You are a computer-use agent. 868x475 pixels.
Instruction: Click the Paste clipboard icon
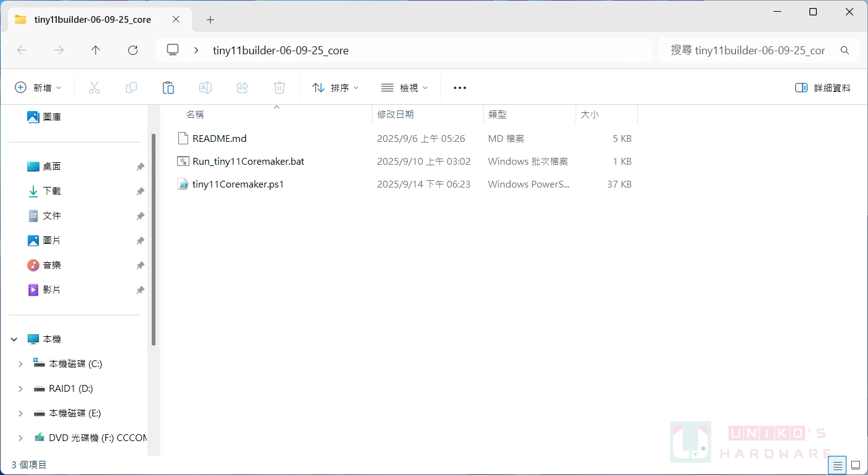[168, 88]
